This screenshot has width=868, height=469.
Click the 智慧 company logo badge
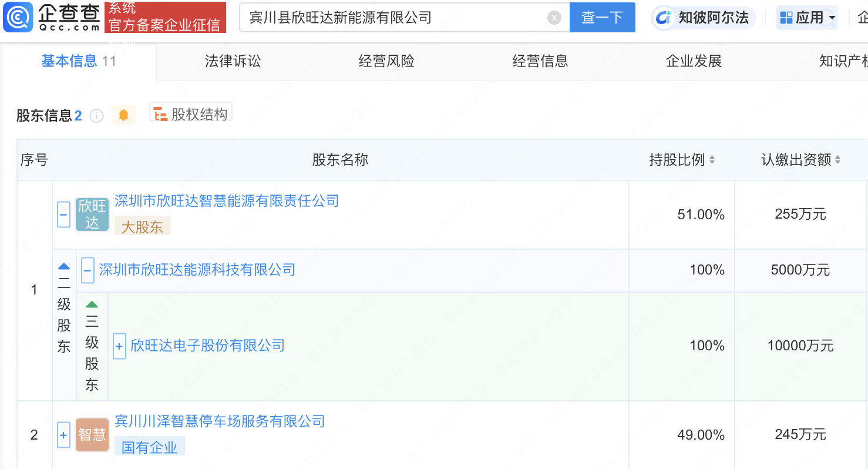[92, 435]
